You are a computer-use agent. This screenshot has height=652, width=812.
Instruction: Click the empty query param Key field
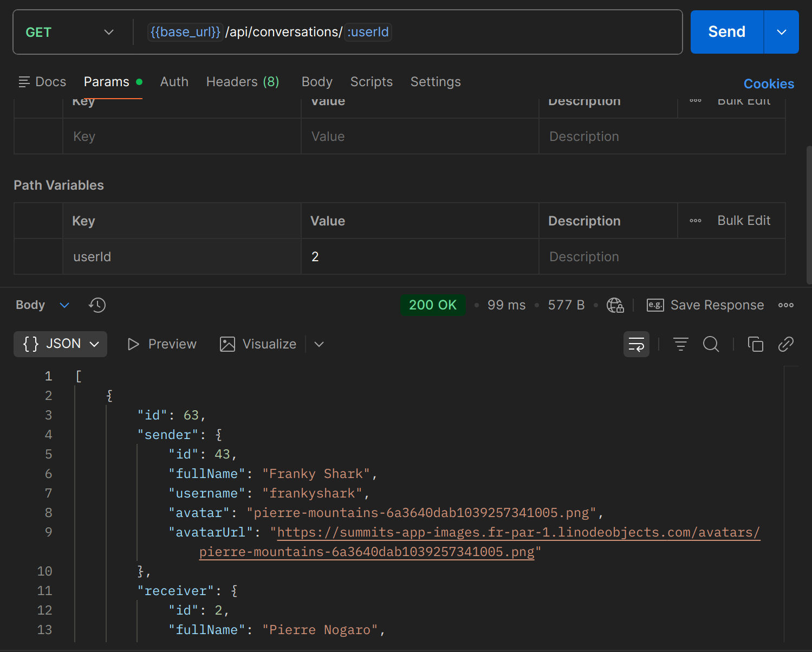[x=181, y=137]
